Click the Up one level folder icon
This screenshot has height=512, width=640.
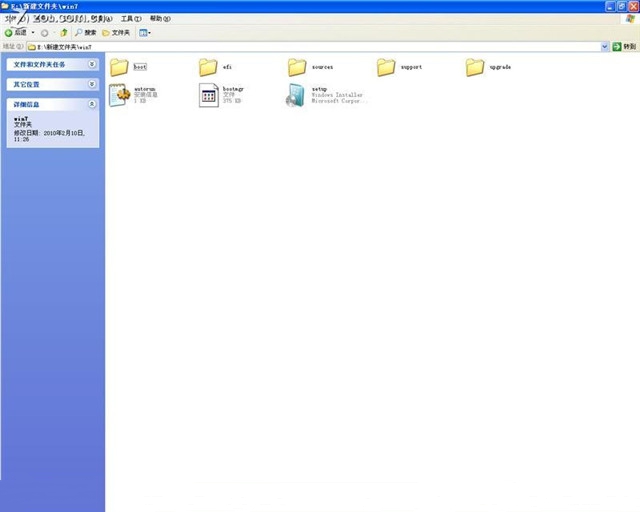coord(64,33)
